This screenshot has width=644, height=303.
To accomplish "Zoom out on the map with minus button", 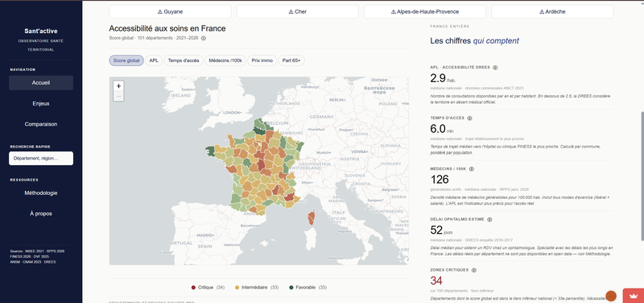I will tap(118, 96).
